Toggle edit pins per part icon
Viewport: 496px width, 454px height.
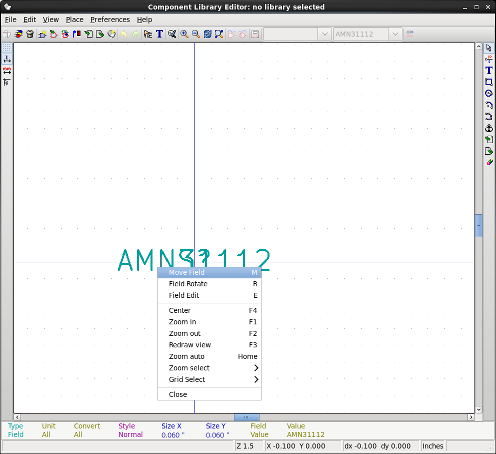410,34
